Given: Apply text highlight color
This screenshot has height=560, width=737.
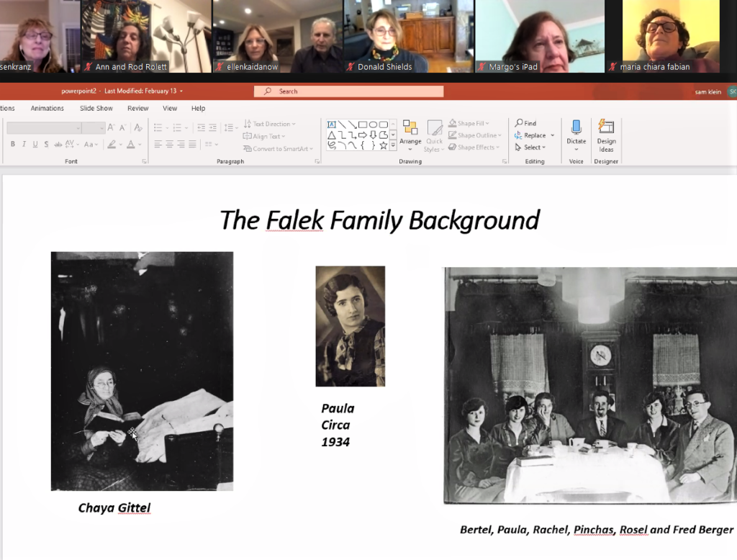Looking at the screenshot, I should (x=112, y=145).
